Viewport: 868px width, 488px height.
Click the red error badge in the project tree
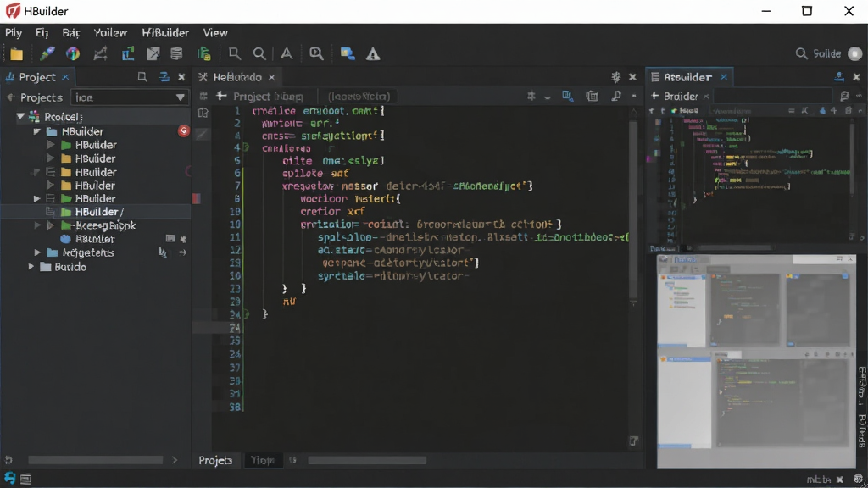pyautogui.click(x=184, y=130)
